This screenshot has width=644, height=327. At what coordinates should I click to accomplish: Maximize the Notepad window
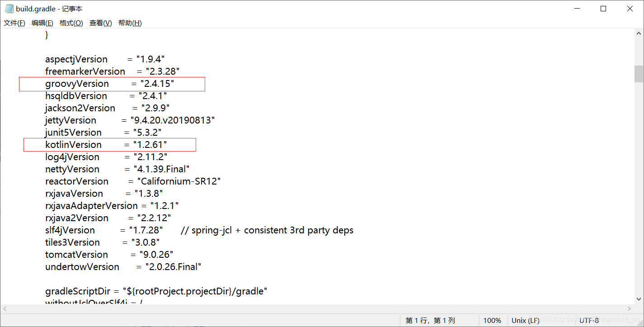[x=603, y=9]
